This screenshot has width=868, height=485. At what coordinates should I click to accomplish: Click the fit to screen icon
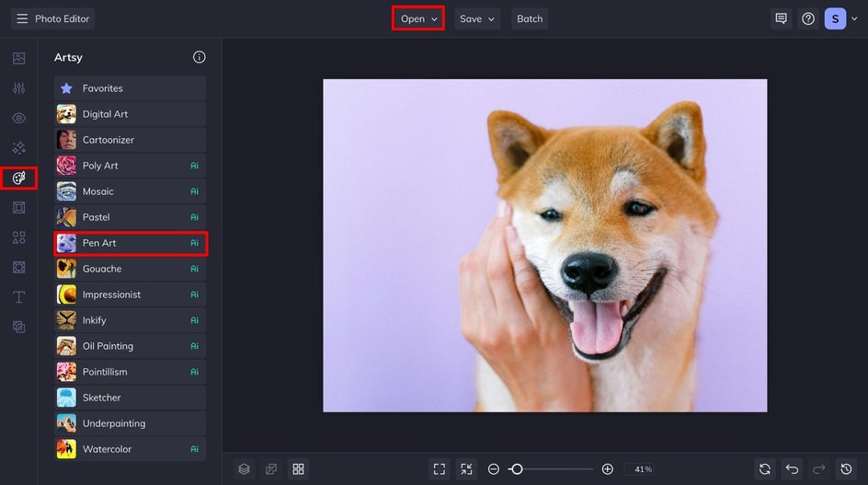[x=440, y=469]
